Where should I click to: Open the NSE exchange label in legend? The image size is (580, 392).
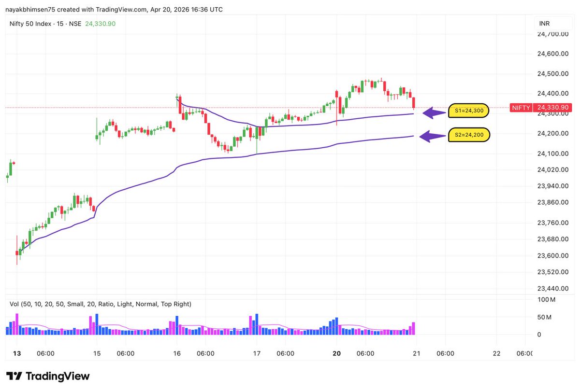click(x=75, y=23)
